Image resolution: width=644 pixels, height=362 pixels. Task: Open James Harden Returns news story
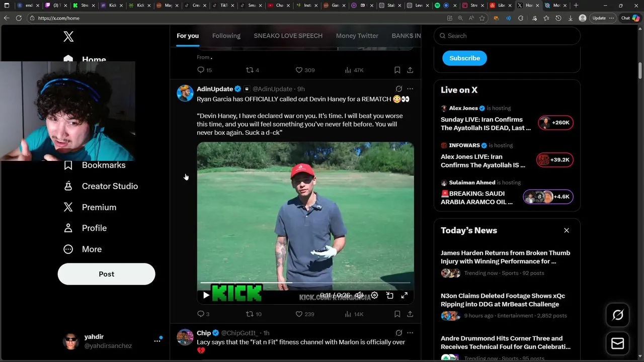point(507,263)
